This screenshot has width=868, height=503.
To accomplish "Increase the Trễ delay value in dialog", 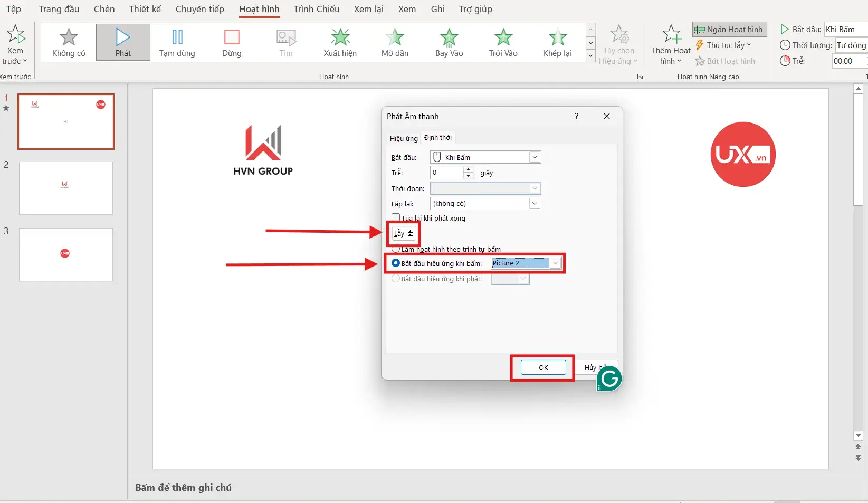I will [x=469, y=170].
